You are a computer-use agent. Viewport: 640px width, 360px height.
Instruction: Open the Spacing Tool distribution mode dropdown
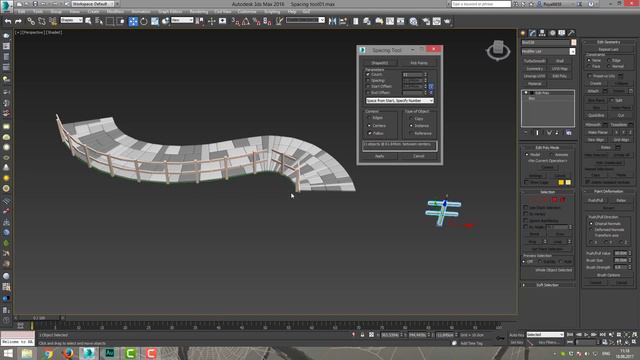pyautogui.click(x=400, y=100)
